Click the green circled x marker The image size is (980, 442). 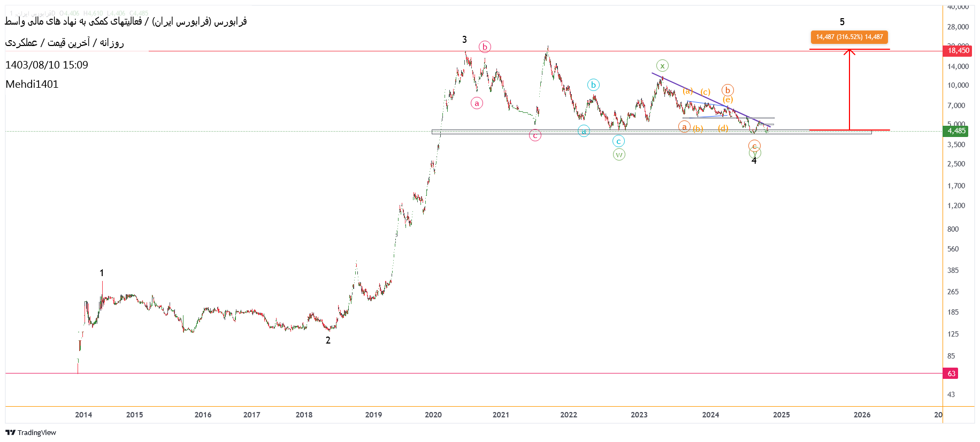pos(662,66)
